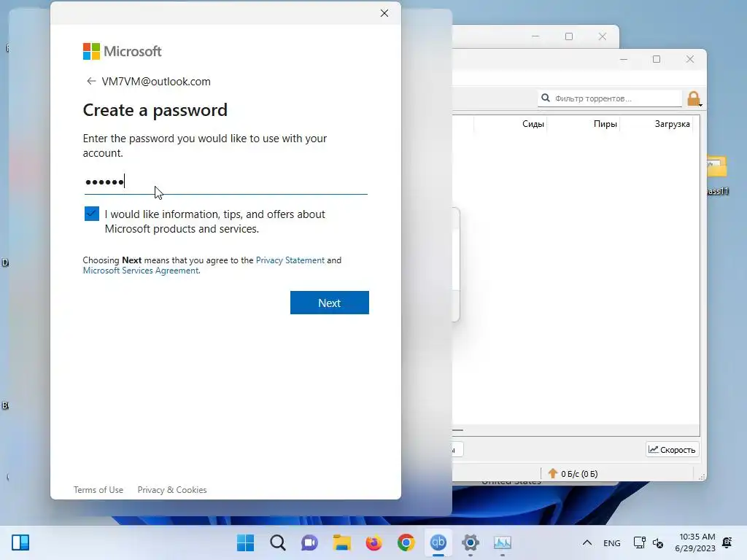Select the desktop folder icon at right edge
This screenshot has width=747, height=560.
(x=716, y=175)
